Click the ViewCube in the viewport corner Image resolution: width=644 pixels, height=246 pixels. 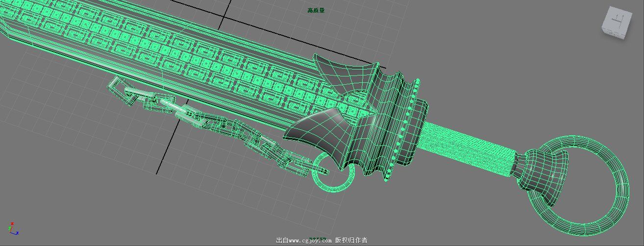[618, 23]
